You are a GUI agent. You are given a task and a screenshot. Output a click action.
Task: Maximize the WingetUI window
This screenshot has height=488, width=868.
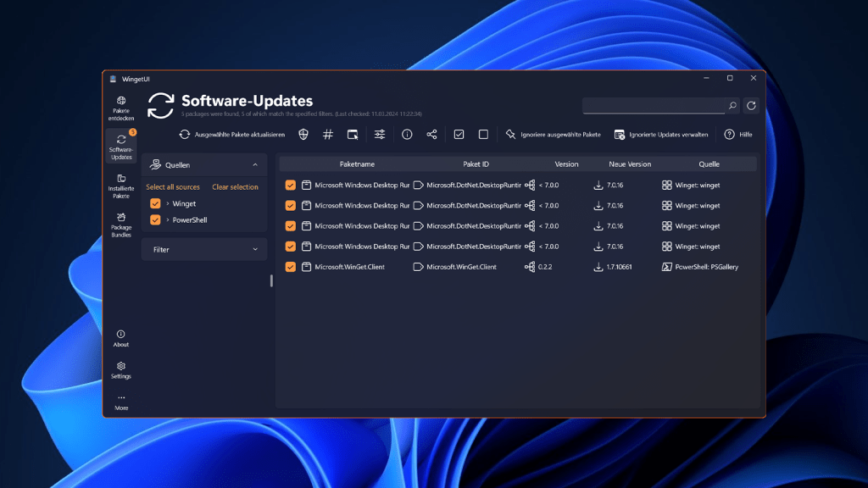[730, 78]
